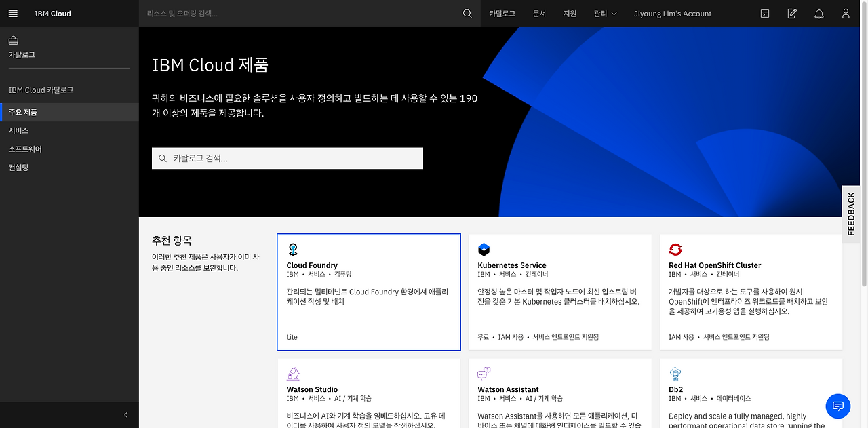Open the user profile avatar icon
The width and height of the screenshot is (868, 428).
846,14
